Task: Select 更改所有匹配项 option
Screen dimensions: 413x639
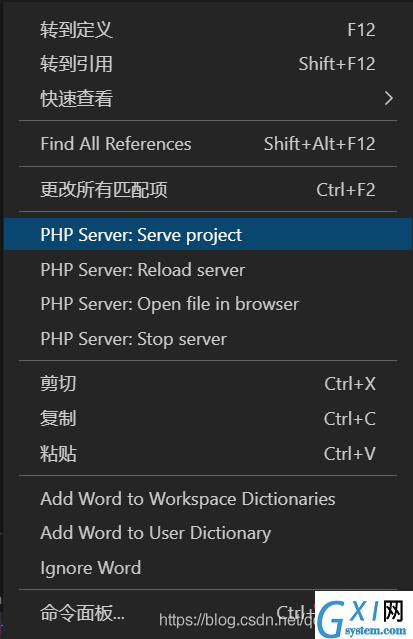Action: click(x=208, y=189)
